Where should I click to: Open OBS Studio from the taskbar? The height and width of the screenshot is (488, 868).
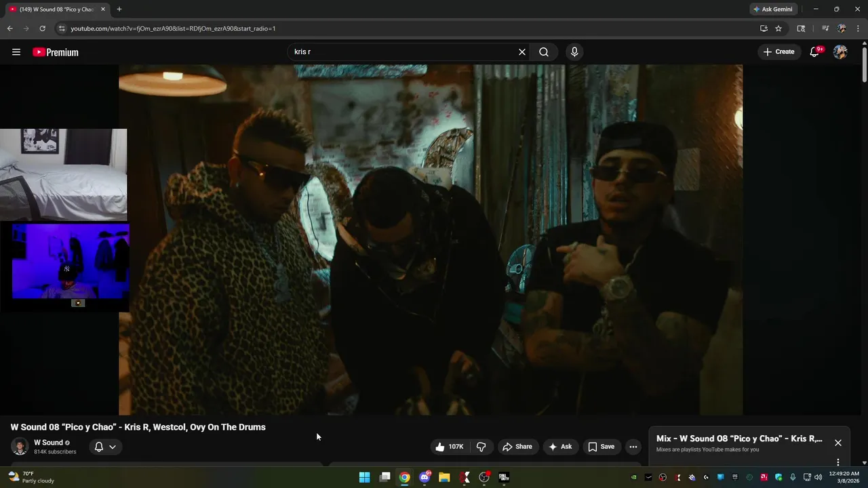click(484, 477)
